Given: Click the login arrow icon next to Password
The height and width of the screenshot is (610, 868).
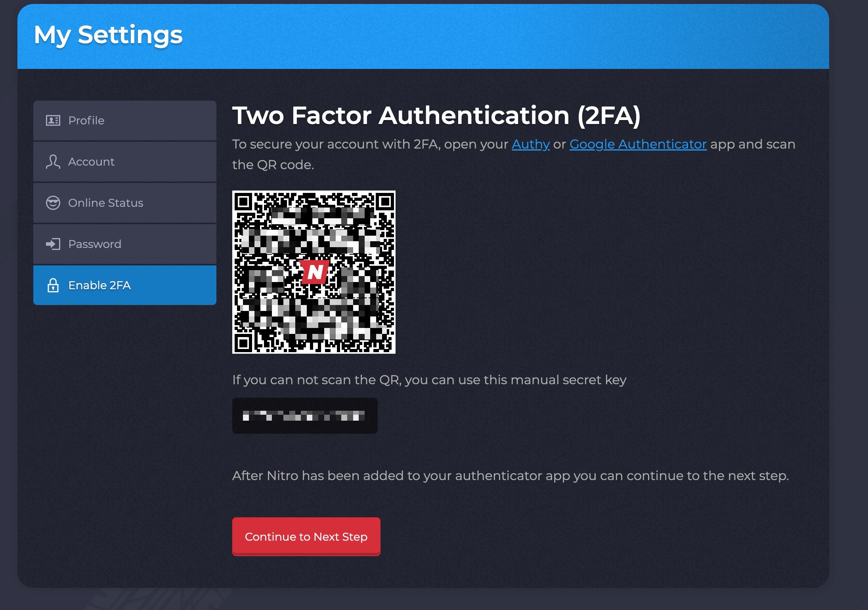Looking at the screenshot, I should 53,244.
